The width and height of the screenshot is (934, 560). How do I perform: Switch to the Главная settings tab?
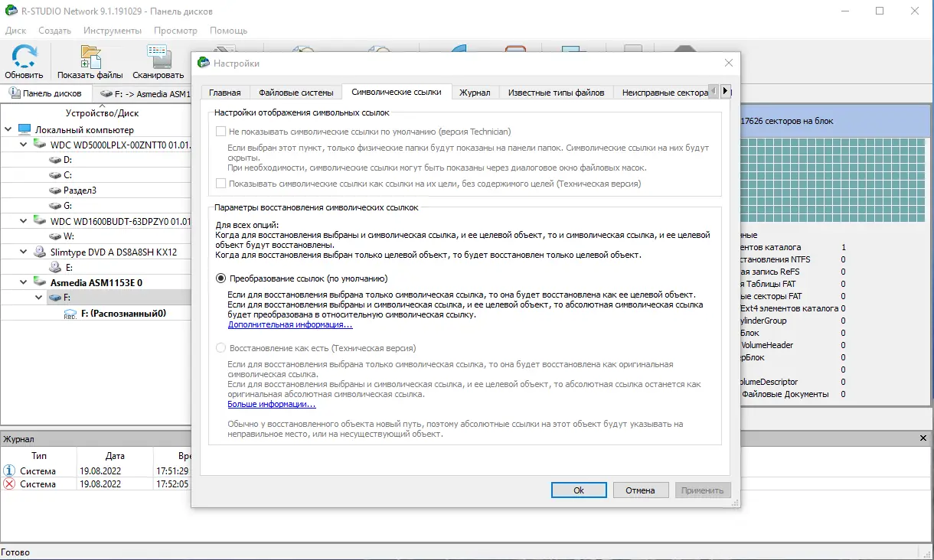click(225, 93)
